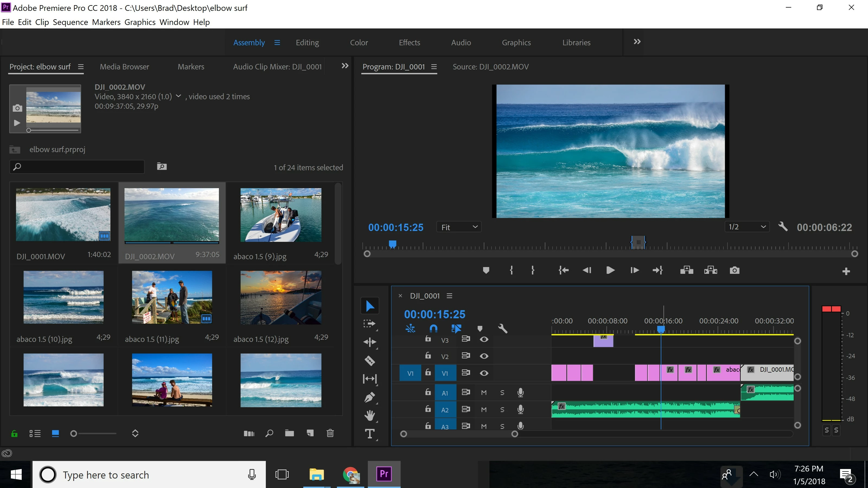Click the Export Frame camera icon
Viewport: 868px width, 488px height.
click(734, 271)
